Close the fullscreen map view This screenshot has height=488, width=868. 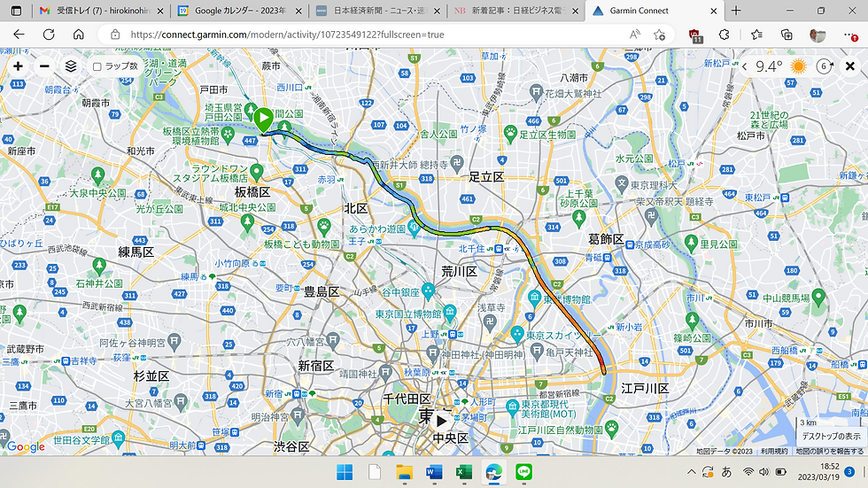coord(850,66)
